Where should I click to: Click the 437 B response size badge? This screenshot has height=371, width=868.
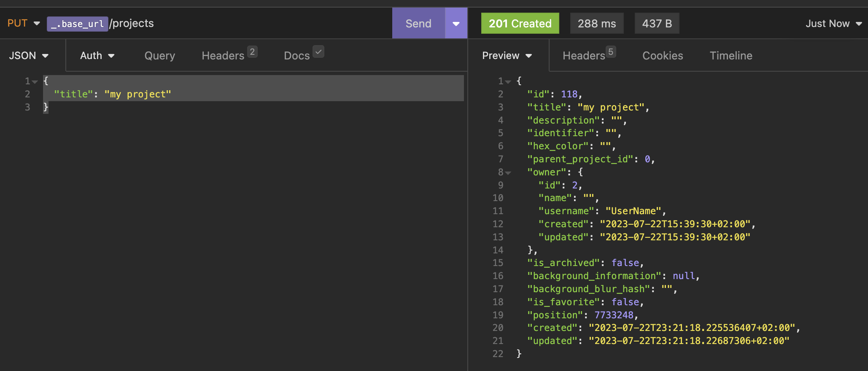[657, 23]
